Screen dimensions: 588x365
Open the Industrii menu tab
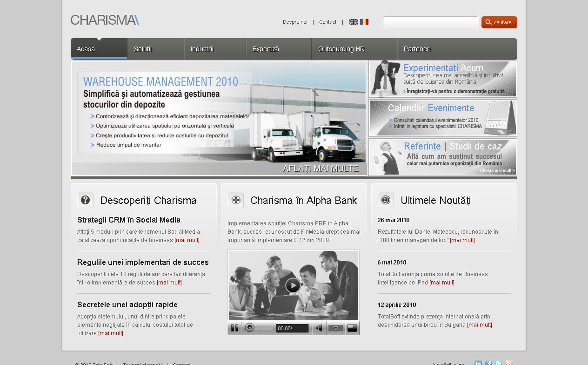point(215,49)
